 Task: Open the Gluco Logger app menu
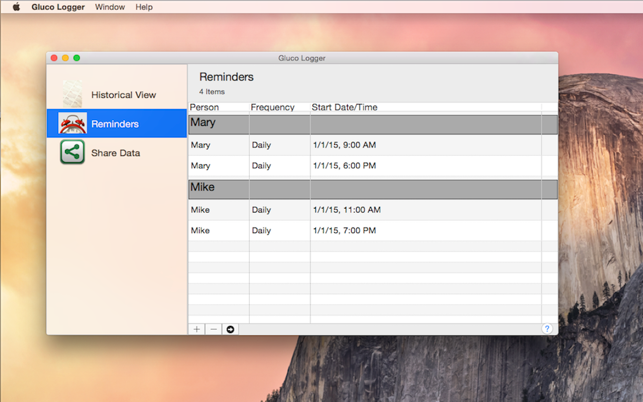pyautogui.click(x=58, y=7)
